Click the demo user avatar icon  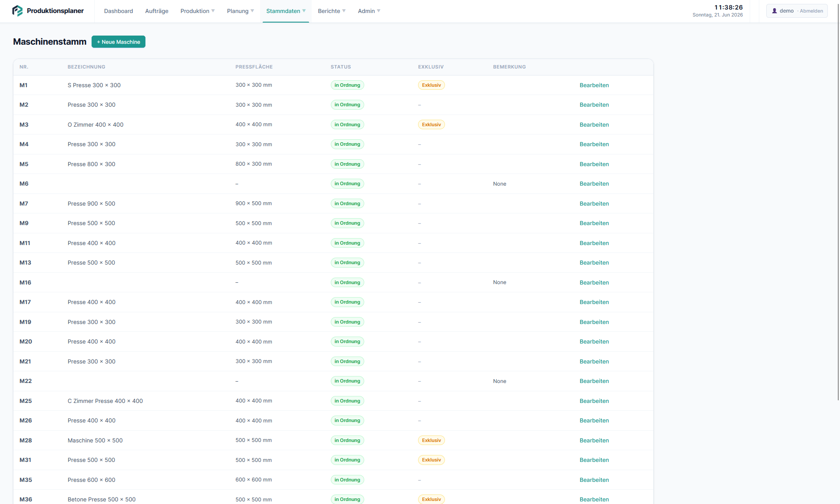tap(774, 11)
